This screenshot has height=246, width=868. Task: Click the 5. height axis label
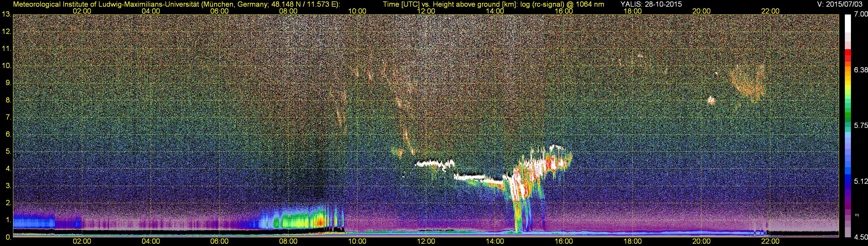coord(8,151)
